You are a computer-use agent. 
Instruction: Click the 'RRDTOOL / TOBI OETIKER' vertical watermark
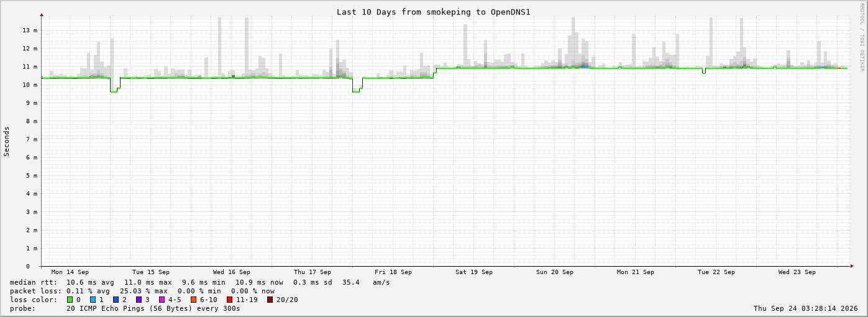(x=862, y=37)
